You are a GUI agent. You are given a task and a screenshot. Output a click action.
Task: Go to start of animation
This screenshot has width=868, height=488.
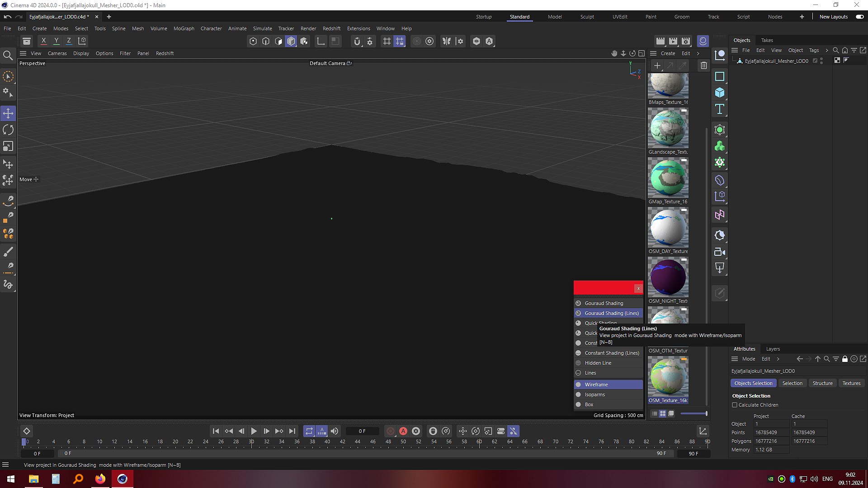(216, 431)
